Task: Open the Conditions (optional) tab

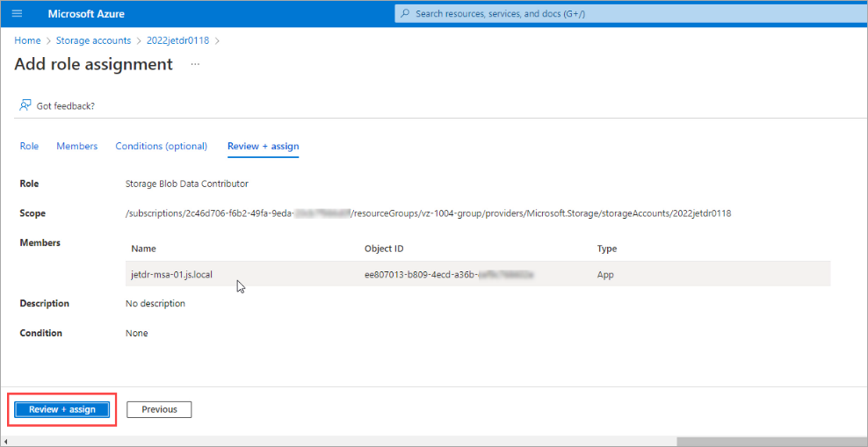Action: [161, 146]
